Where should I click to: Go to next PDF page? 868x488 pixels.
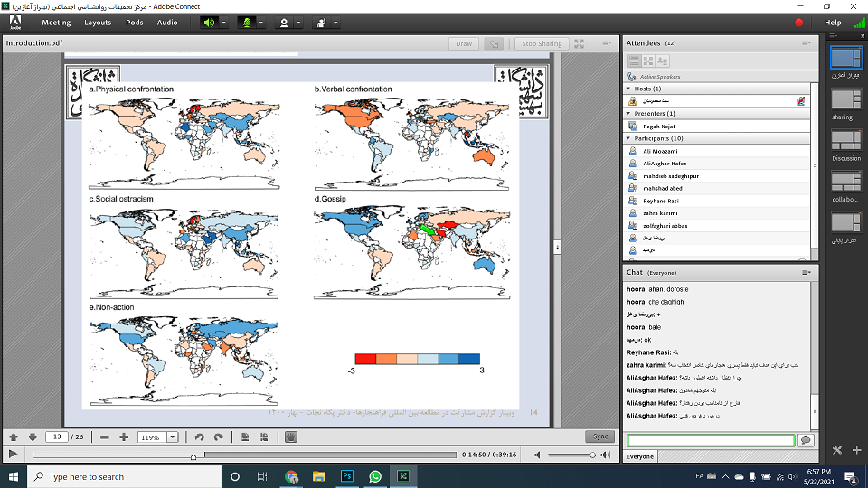(33, 437)
